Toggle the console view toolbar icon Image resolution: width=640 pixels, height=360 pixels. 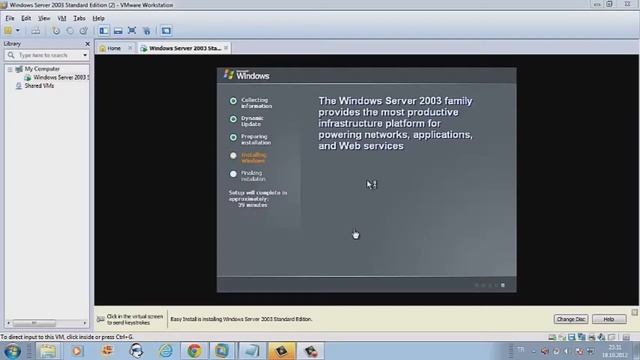[166, 31]
